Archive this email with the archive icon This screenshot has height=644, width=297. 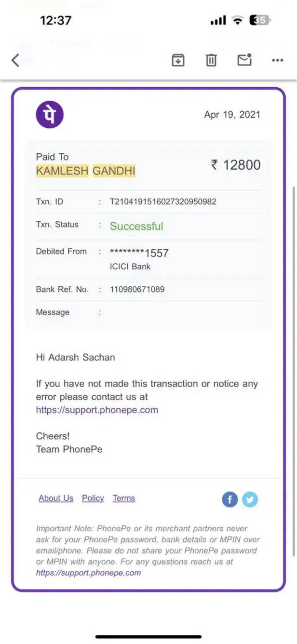click(178, 60)
